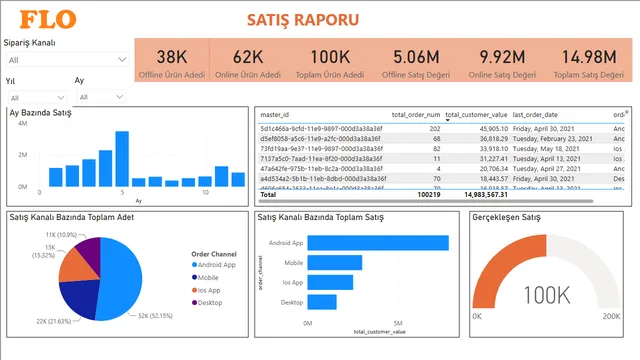Click the total order count 100219
This screenshot has height=360, width=640.
coord(429,195)
